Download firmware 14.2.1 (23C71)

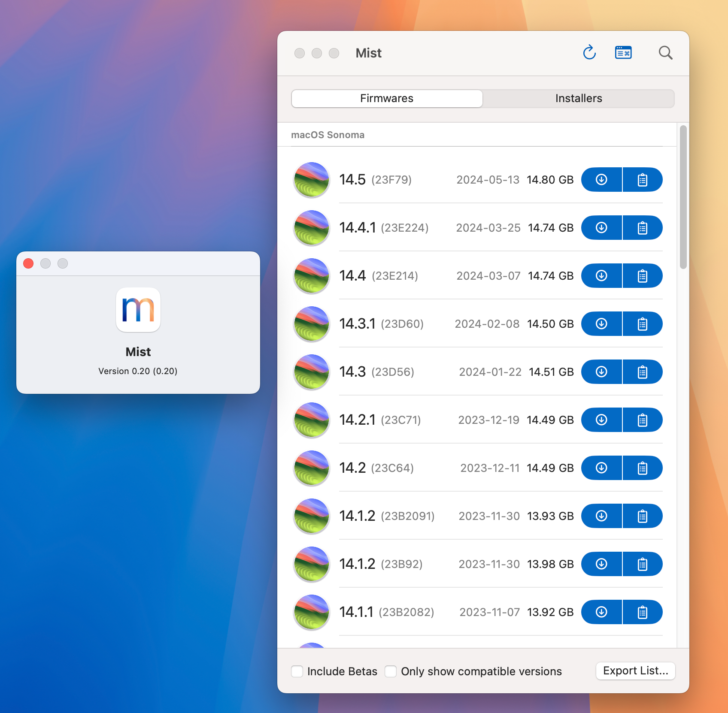coord(601,420)
